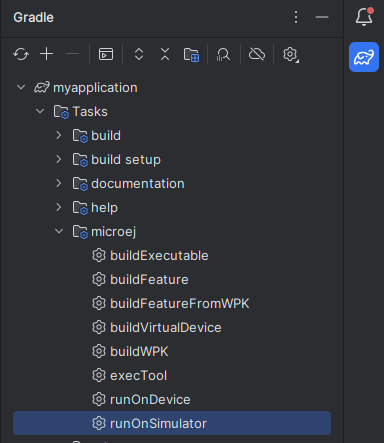Reload all Gradle projects
This screenshot has width=384, height=443.
pos(21,54)
